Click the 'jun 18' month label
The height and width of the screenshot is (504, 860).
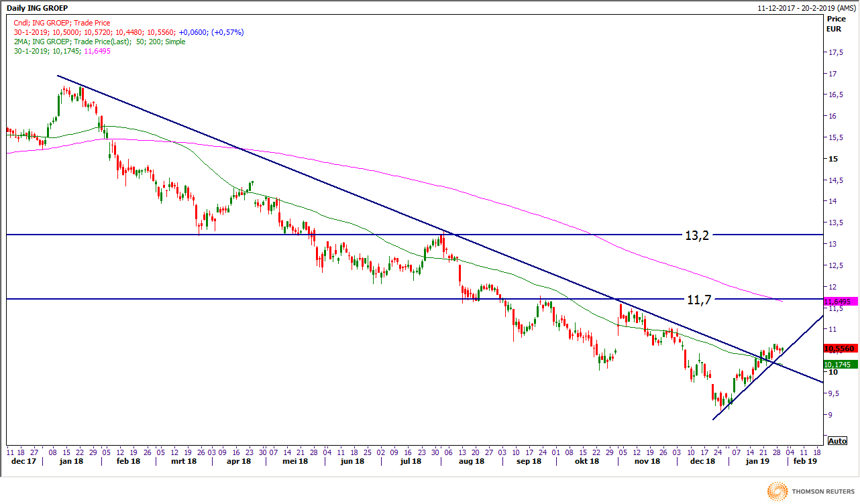point(353,461)
